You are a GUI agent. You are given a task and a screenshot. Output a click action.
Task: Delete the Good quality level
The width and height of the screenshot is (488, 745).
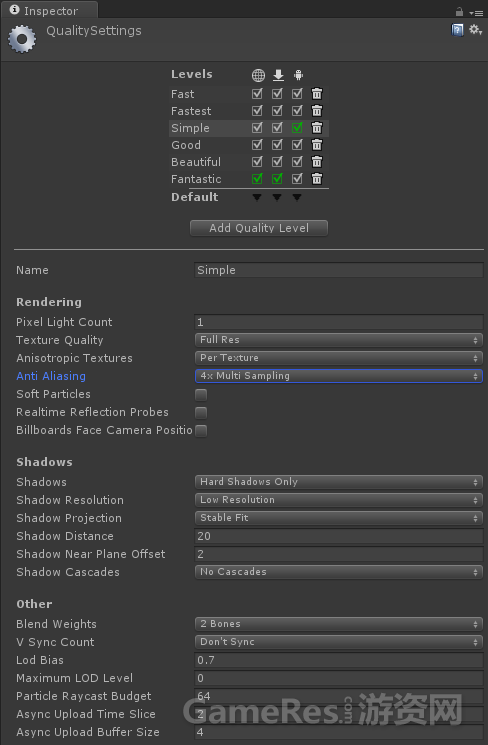(x=317, y=145)
